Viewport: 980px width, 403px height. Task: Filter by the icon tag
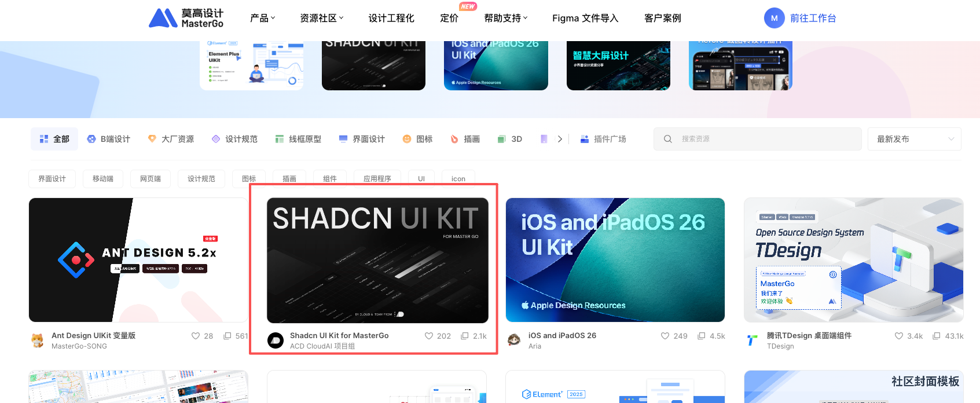(458, 179)
